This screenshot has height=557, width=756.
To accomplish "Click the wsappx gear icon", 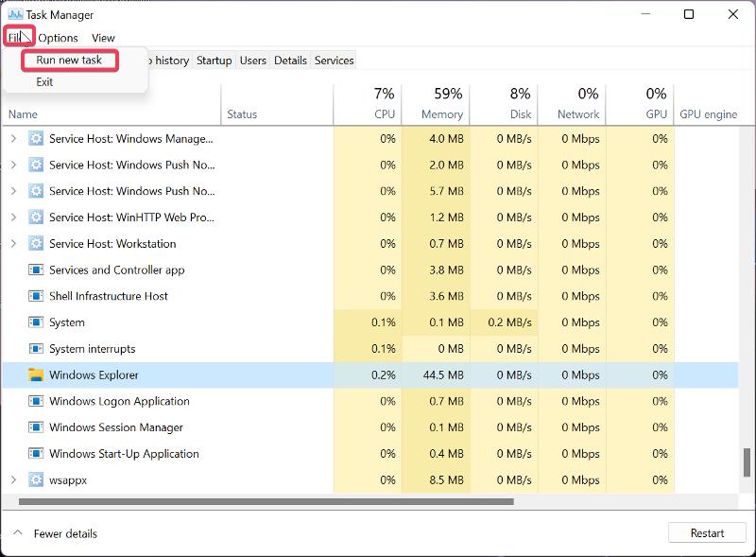I will point(36,479).
